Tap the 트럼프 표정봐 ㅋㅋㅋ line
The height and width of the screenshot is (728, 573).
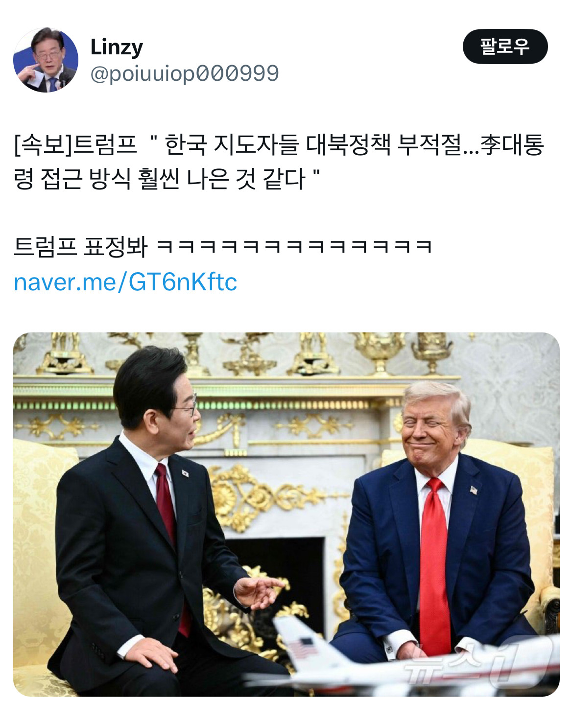(x=223, y=246)
